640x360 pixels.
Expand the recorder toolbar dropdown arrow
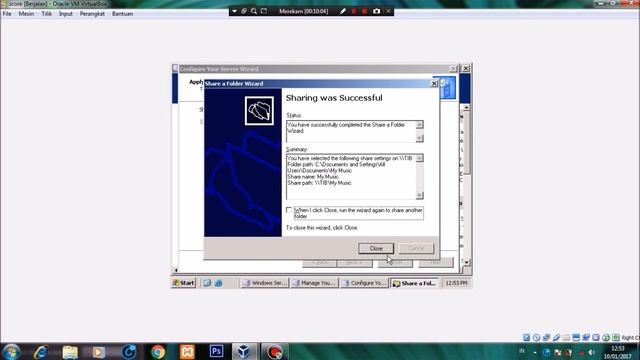pos(234,11)
